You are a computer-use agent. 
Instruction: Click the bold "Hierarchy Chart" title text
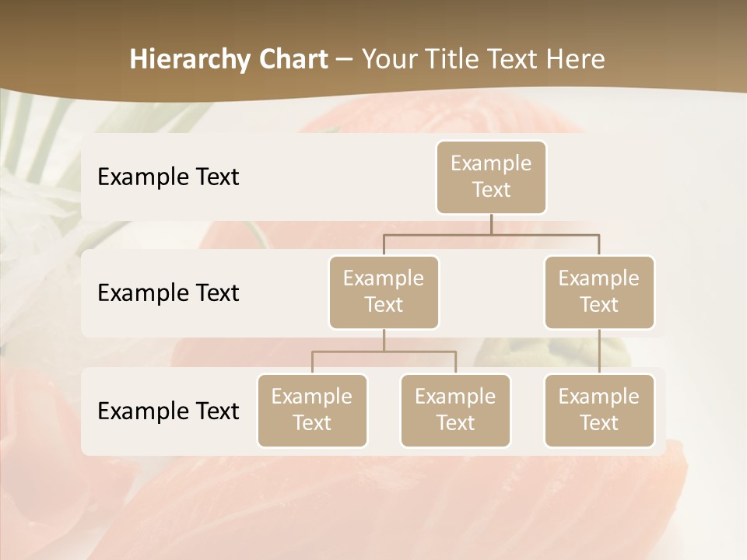(x=229, y=59)
